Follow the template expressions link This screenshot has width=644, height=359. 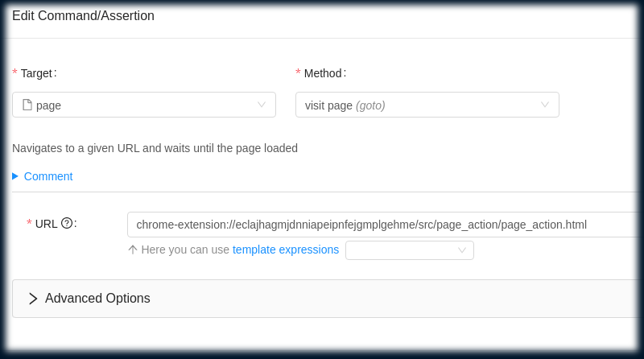coord(286,250)
